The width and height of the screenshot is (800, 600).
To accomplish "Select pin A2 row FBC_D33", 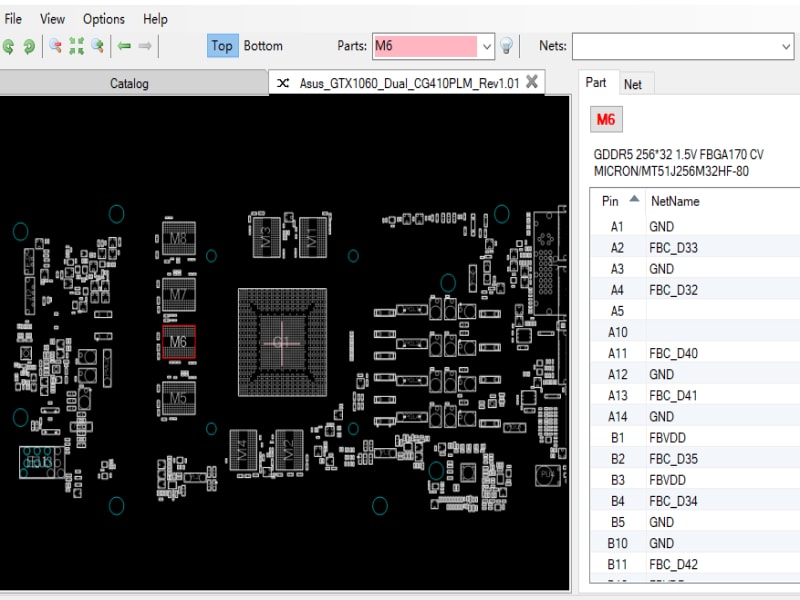I will coord(695,248).
